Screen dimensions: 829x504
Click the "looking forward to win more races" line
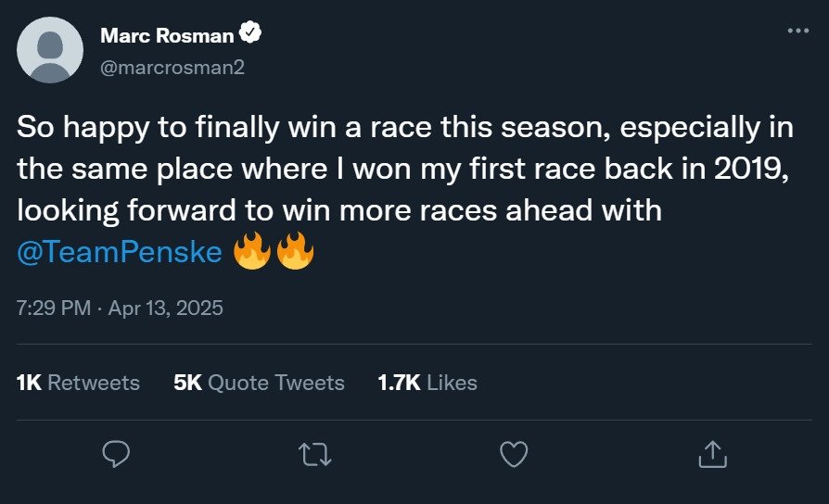pos(339,211)
